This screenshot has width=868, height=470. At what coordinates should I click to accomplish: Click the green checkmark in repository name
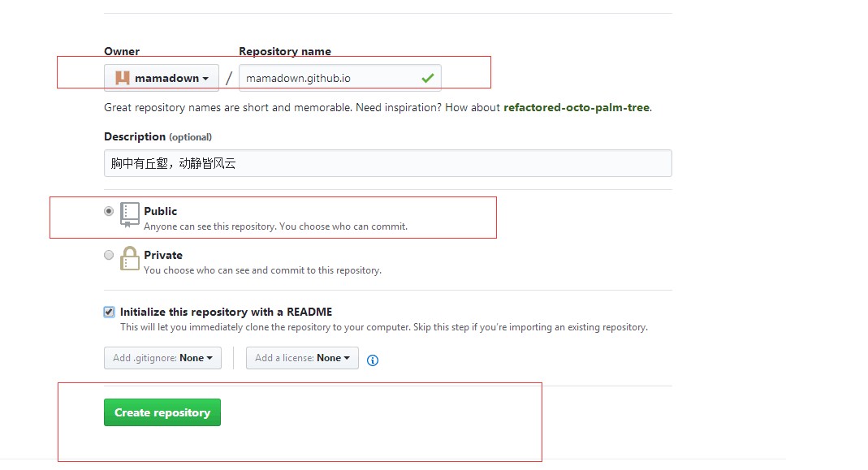point(427,78)
